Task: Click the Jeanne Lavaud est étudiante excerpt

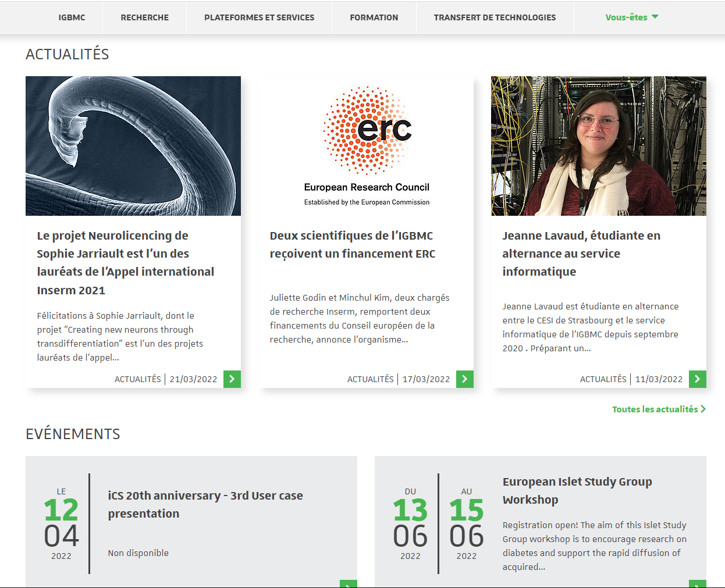Action: point(591,327)
